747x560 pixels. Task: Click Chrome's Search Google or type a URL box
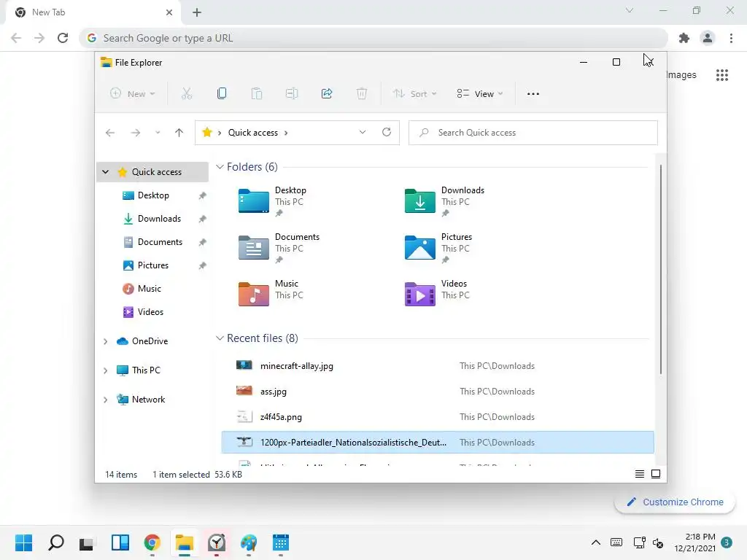tap(374, 38)
